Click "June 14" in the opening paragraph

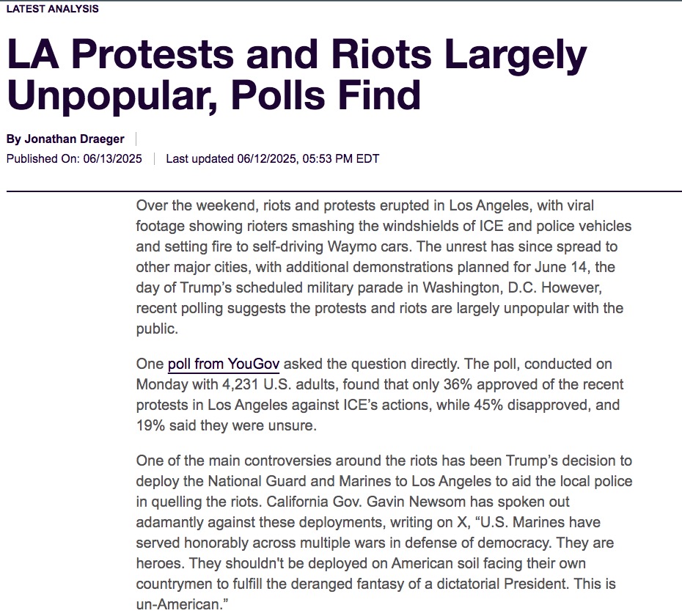(561, 267)
